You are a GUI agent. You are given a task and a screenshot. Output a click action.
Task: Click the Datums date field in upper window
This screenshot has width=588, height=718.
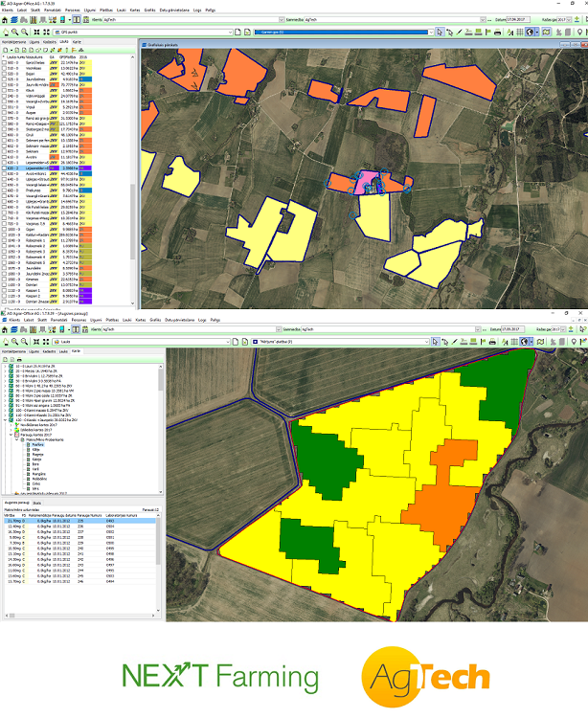pyautogui.click(x=518, y=20)
